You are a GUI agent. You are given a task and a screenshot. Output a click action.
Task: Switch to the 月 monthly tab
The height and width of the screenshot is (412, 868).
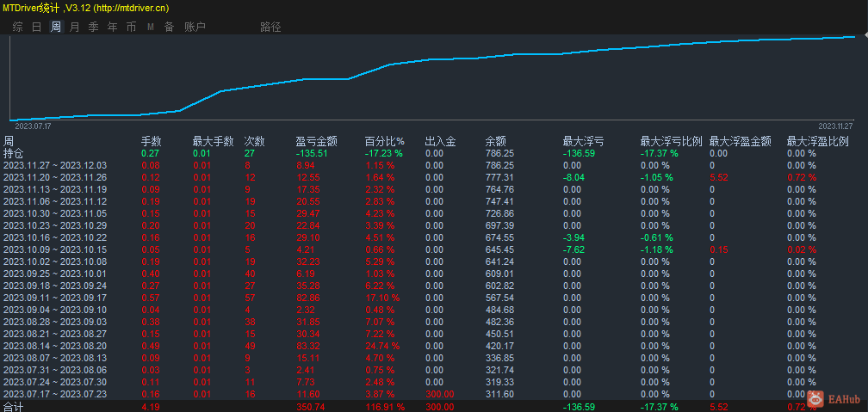pyautogui.click(x=75, y=28)
